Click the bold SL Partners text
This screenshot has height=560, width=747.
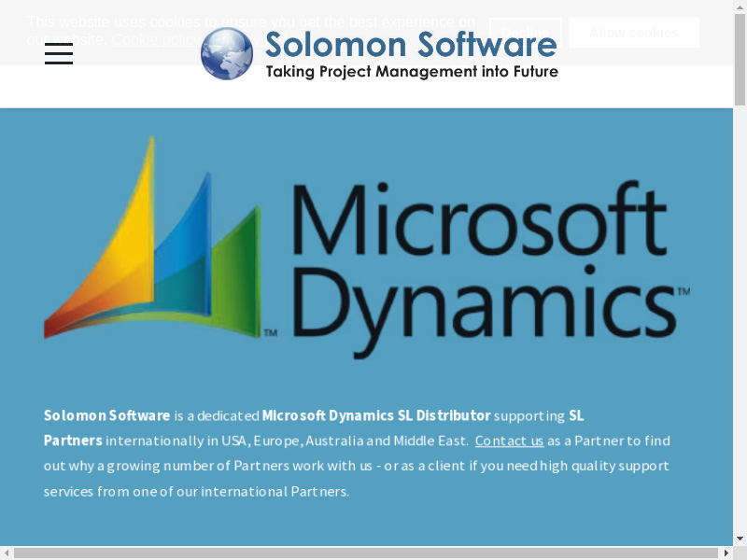(73, 441)
